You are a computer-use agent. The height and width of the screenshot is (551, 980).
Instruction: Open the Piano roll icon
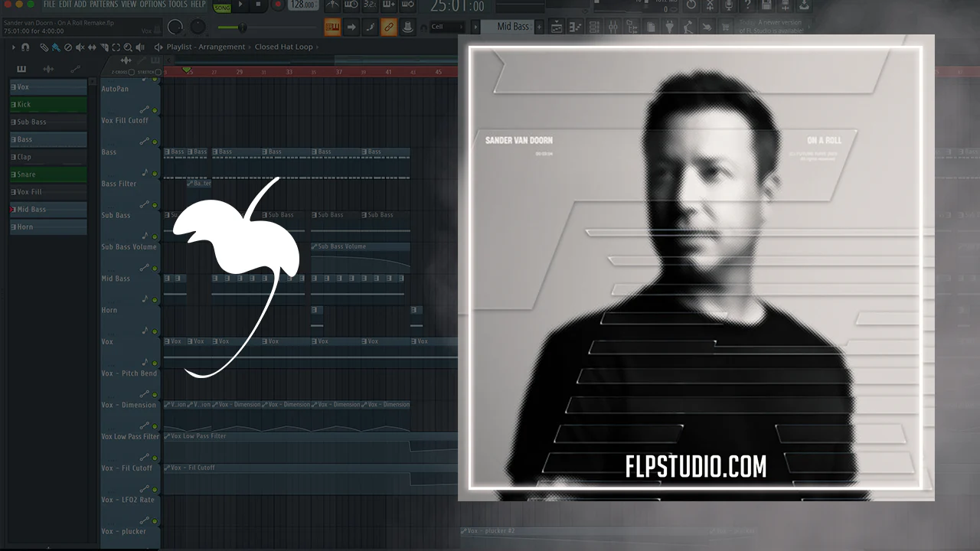(x=574, y=28)
